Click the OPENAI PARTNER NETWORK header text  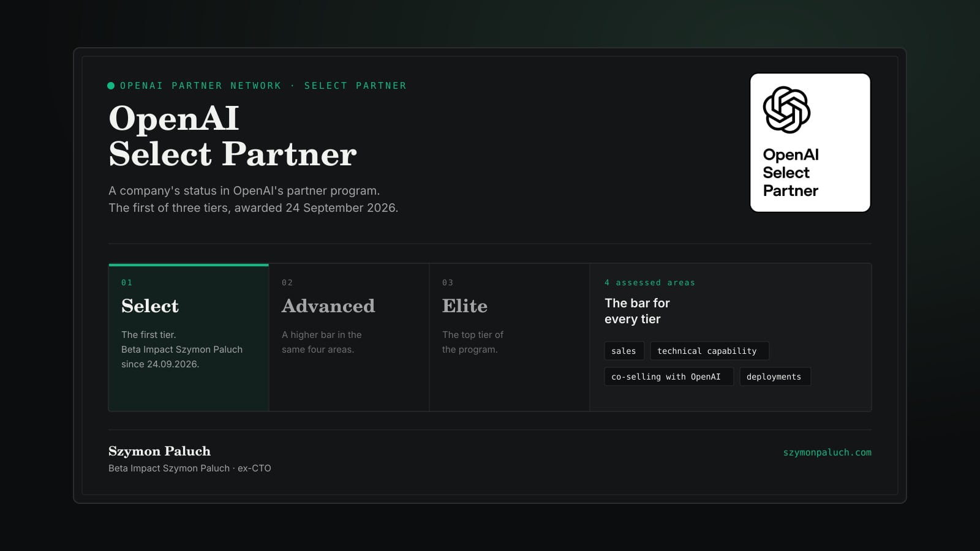tap(200, 86)
